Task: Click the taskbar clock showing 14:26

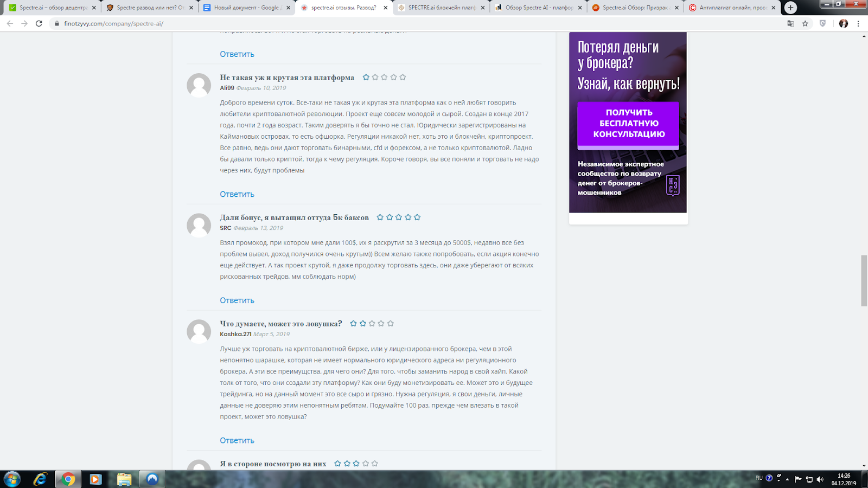Action: [844, 479]
